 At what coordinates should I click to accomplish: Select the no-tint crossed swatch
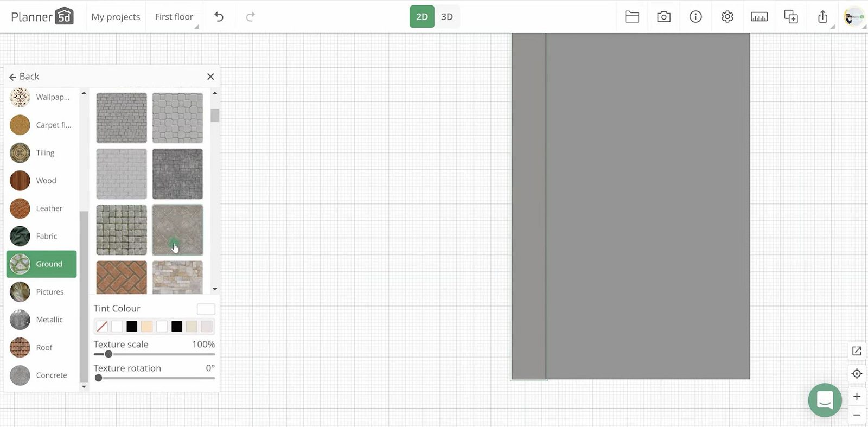click(102, 327)
